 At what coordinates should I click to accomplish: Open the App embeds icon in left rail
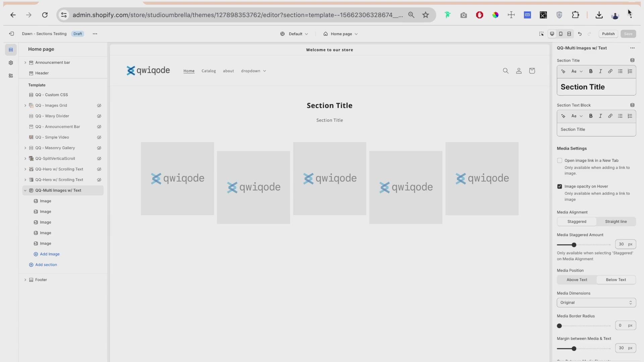click(x=11, y=76)
